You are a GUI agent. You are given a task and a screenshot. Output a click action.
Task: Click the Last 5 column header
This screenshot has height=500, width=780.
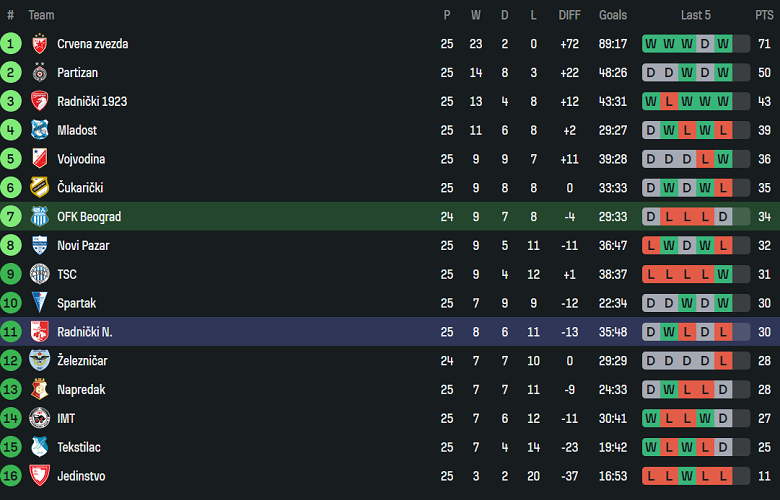(x=696, y=15)
